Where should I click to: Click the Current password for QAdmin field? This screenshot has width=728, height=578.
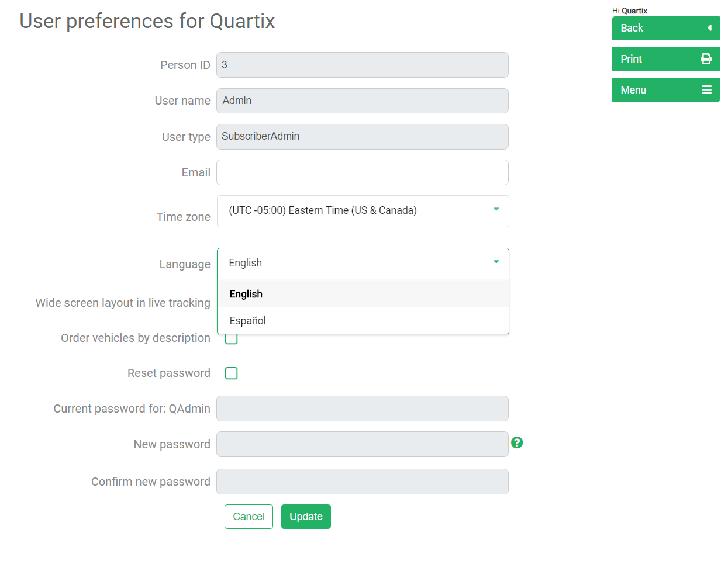363,409
